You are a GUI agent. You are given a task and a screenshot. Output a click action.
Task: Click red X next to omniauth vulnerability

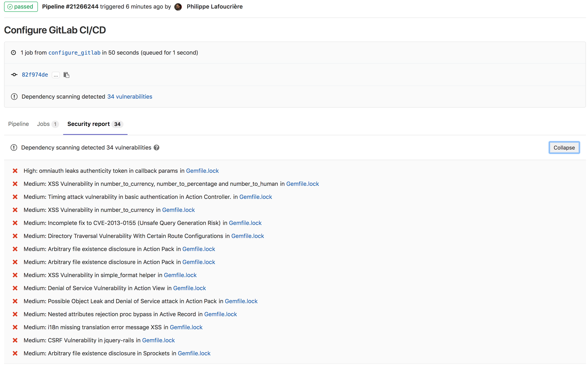coord(15,171)
